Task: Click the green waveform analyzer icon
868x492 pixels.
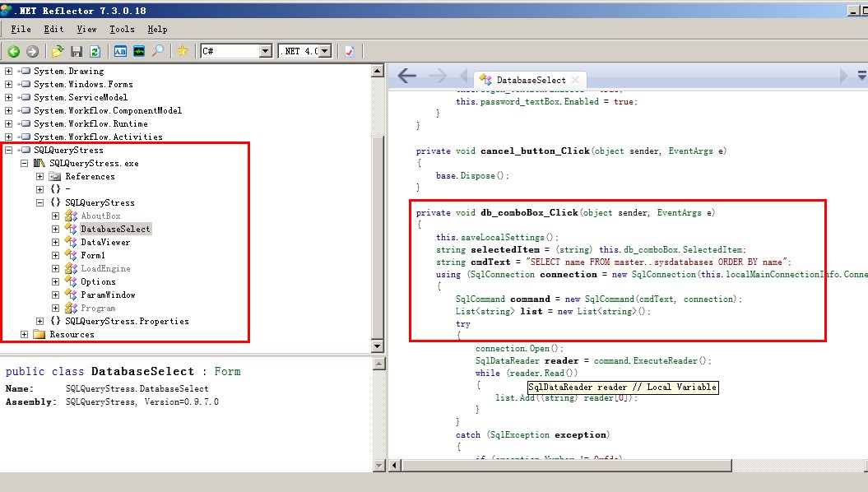Action: point(139,52)
